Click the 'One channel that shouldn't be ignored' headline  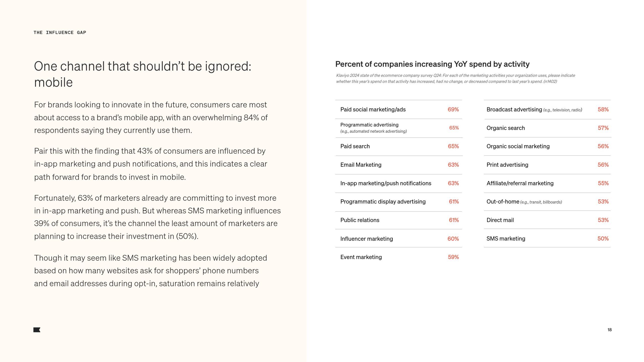[143, 74]
